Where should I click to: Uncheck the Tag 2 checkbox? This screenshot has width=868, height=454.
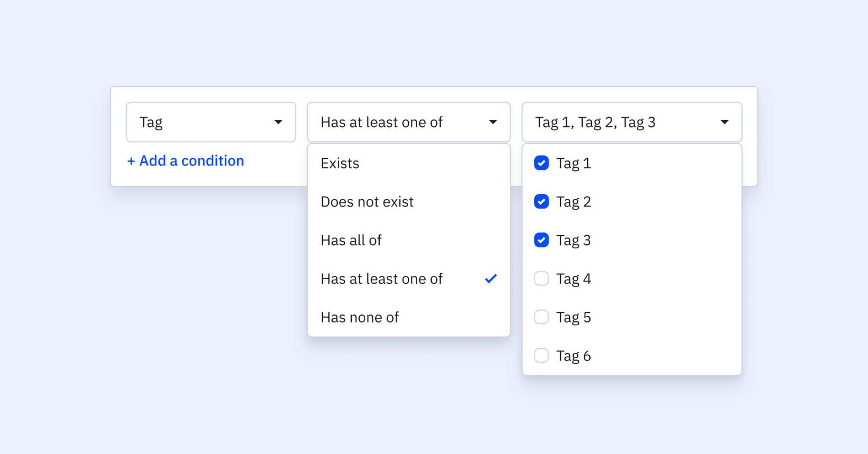(541, 201)
